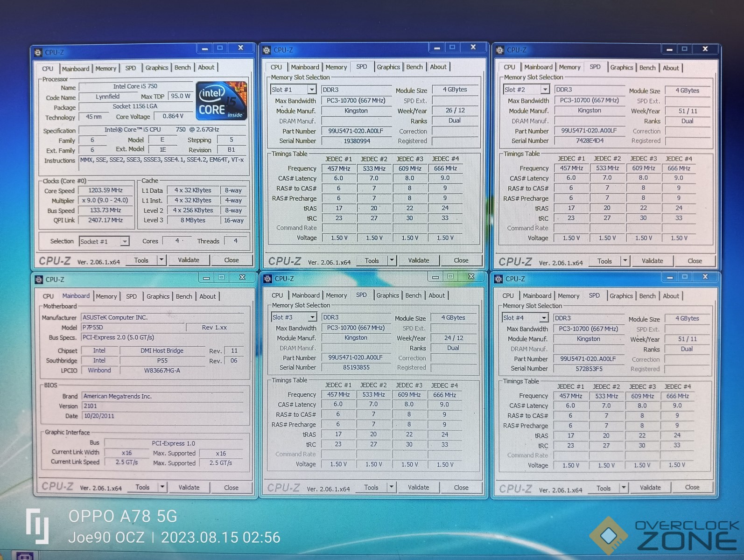744x560 pixels.
Task: Click the CPU-Z title icon in the Slot #1 window
Action: [x=267, y=50]
